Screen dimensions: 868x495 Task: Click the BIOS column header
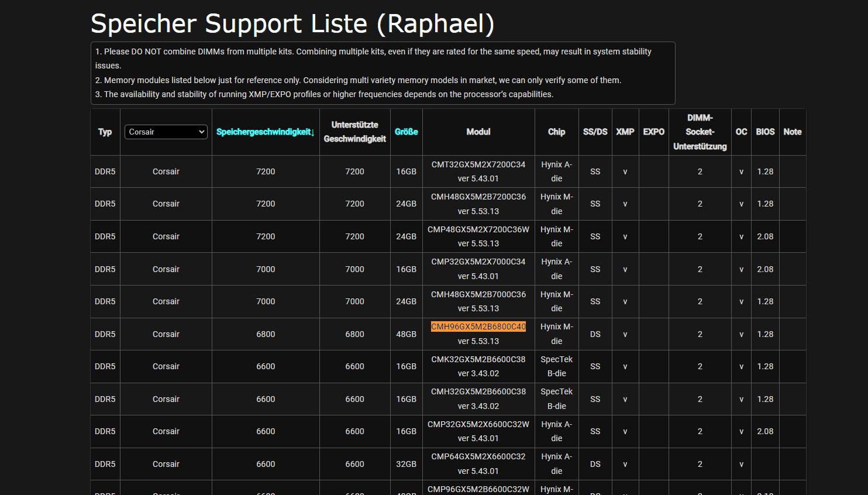765,132
